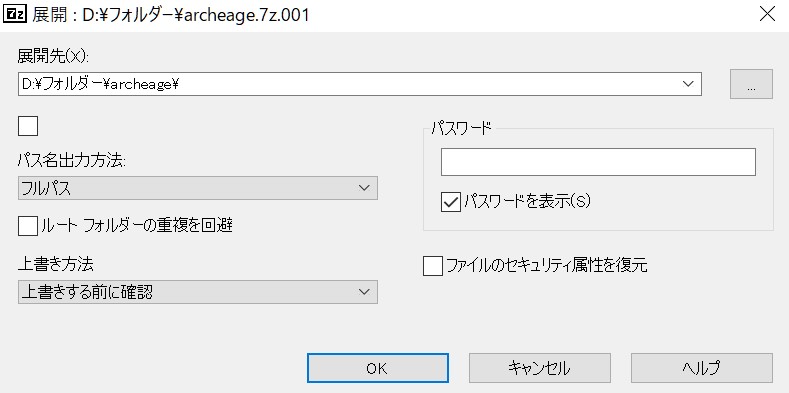The width and height of the screenshot is (789, 393).
Task: Confirm extraction with the OK button
Action: [x=377, y=368]
